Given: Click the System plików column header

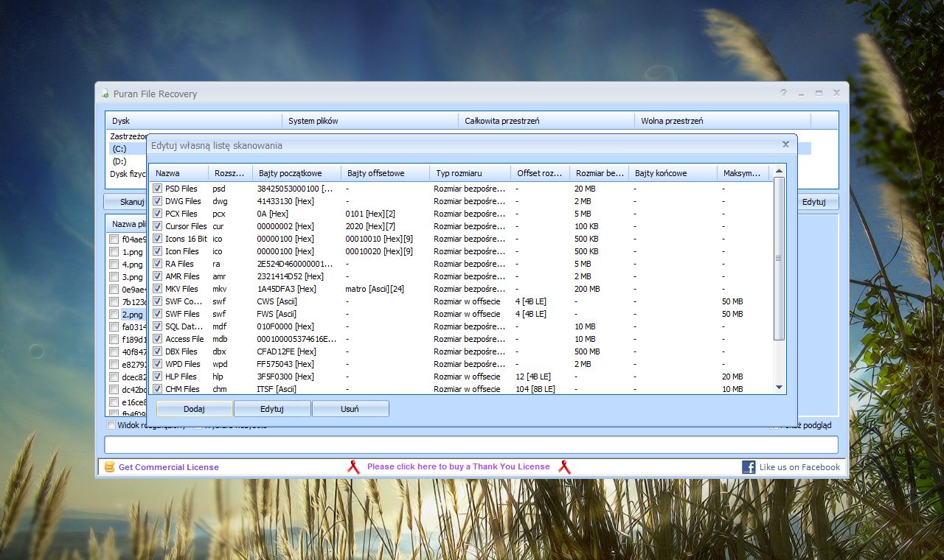Looking at the screenshot, I should (x=370, y=121).
